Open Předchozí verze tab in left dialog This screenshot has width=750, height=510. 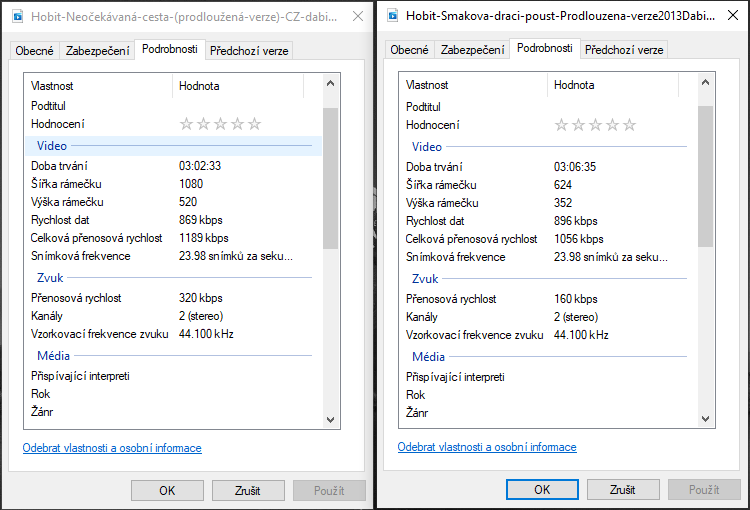249,51
